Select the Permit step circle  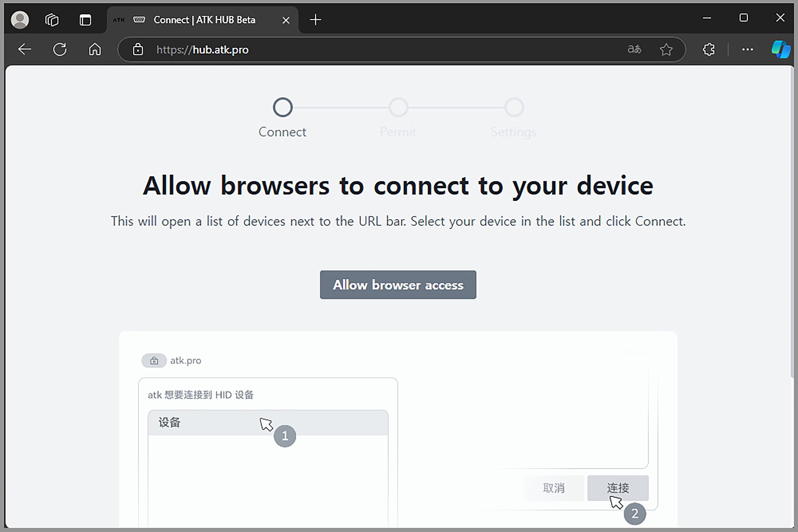click(398, 107)
